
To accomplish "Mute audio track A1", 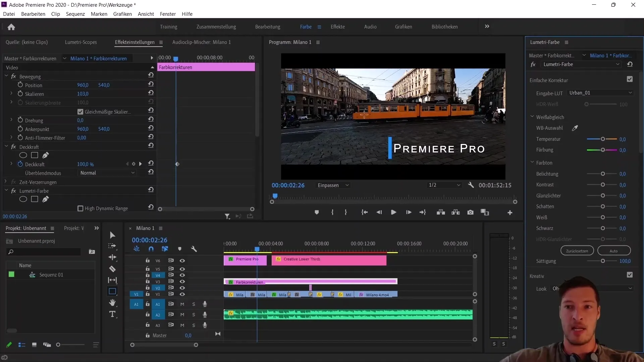I will tap(182, 304).
